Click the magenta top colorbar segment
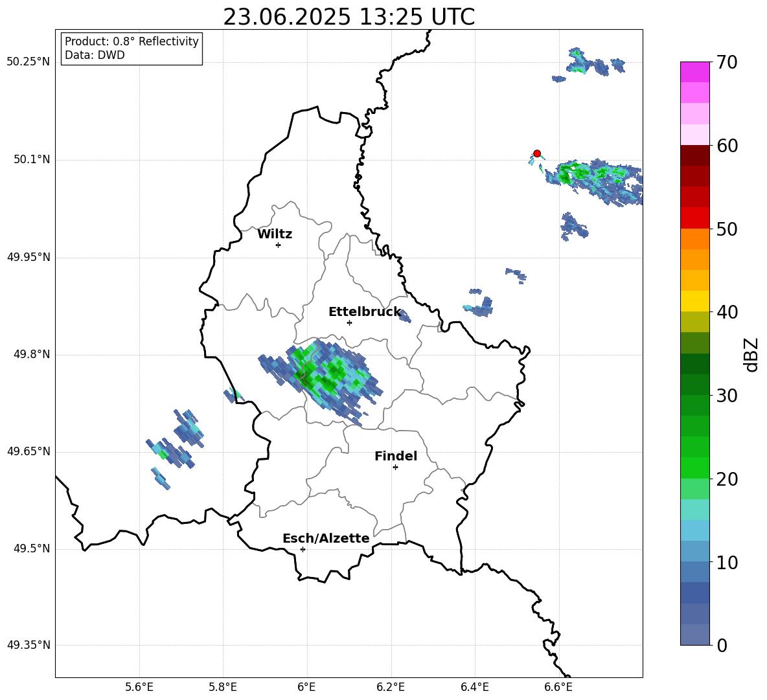 [x=695, y=73]
